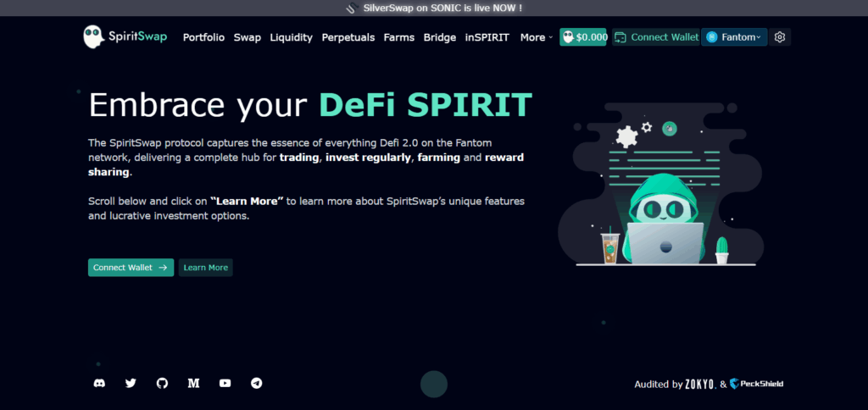This screenshot has height=410, width=868.
Task: Open the Twitter social icon
Action: pos(131,383)
